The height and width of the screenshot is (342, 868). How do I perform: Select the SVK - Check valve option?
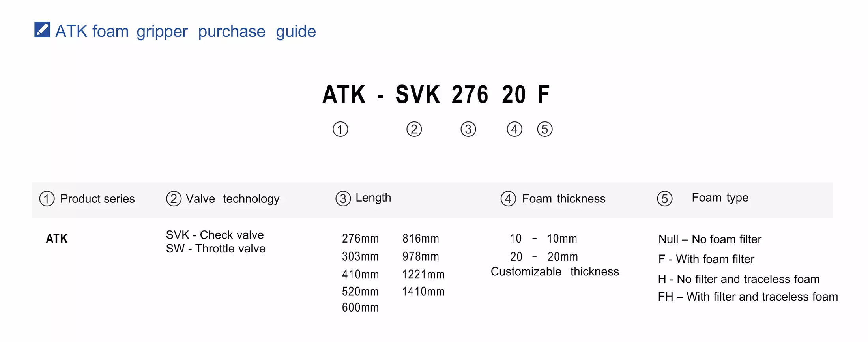coord(215,235)
